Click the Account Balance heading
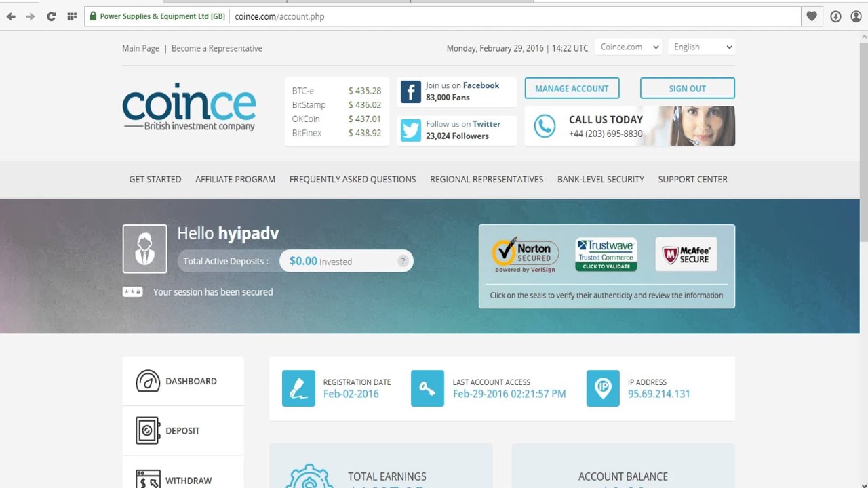 point(623,476)
